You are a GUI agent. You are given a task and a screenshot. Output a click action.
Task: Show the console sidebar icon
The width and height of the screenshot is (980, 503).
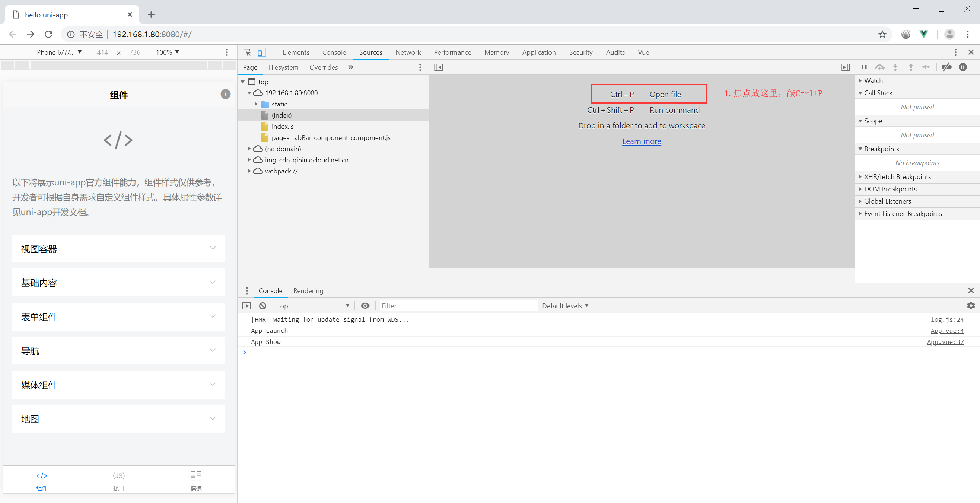pos(246,306)
